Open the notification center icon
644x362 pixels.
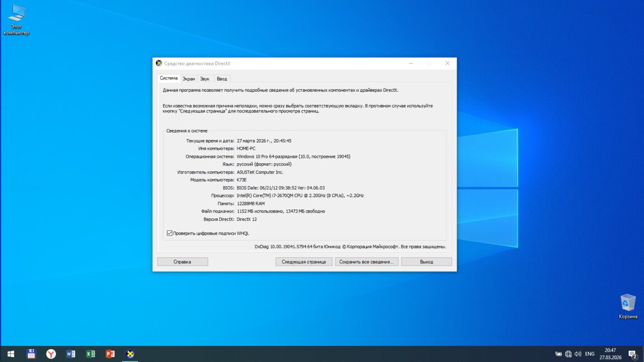pos(632,354)
